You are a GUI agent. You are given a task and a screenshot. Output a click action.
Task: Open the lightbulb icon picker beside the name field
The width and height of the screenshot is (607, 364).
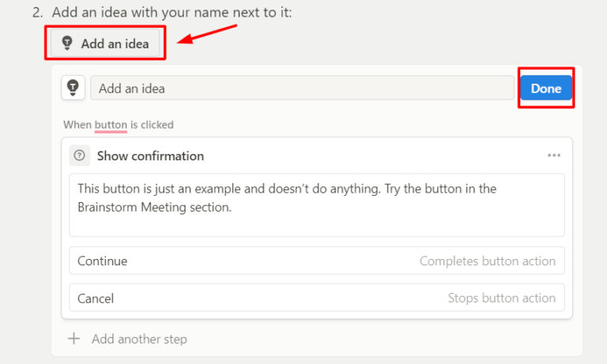pos(74,88)
